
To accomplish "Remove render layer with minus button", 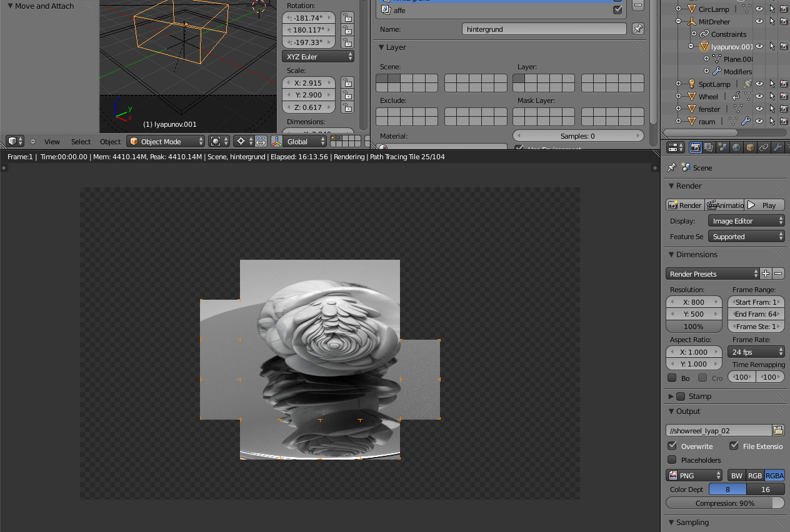I will pyautogui.click(x=638, y=5).
